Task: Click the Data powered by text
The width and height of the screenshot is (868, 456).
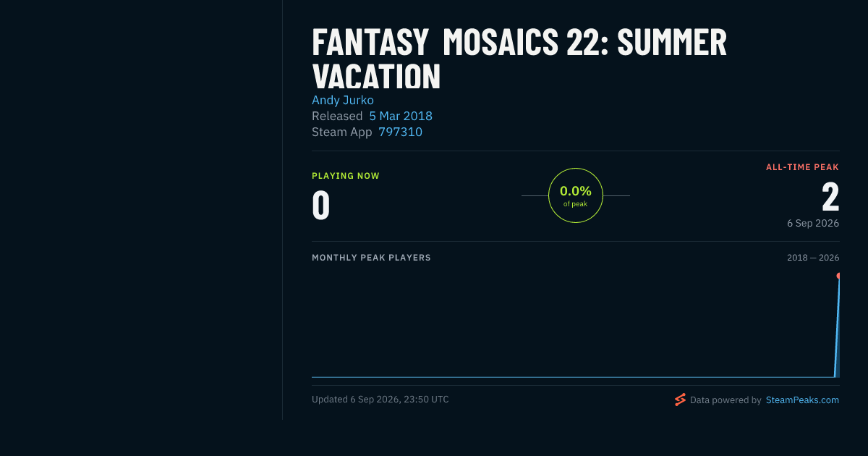Action: point(726,400)
